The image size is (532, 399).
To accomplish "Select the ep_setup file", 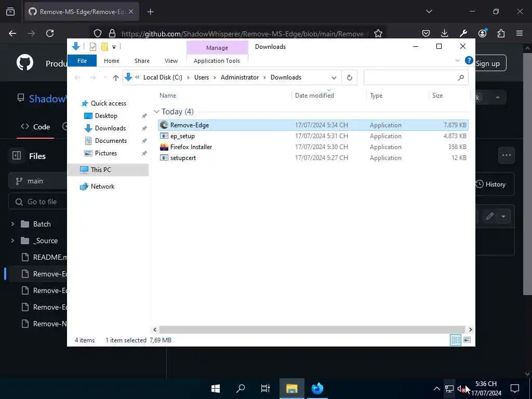I will click(x=313, y=136).
